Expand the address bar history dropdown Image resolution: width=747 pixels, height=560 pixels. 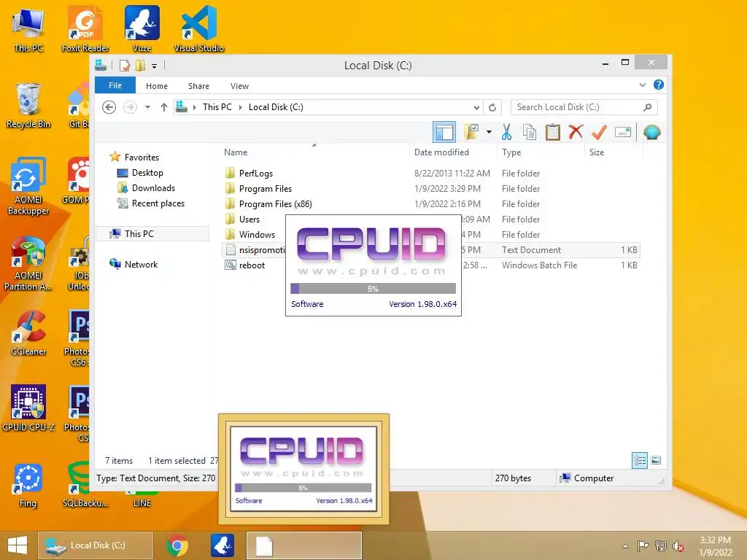pyautogui.click(x=476, y=107)
